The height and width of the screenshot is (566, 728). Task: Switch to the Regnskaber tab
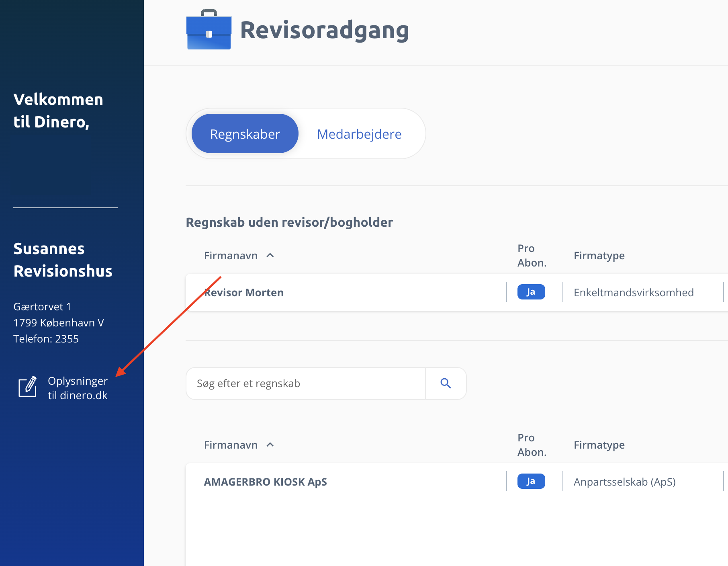(245, 134)
